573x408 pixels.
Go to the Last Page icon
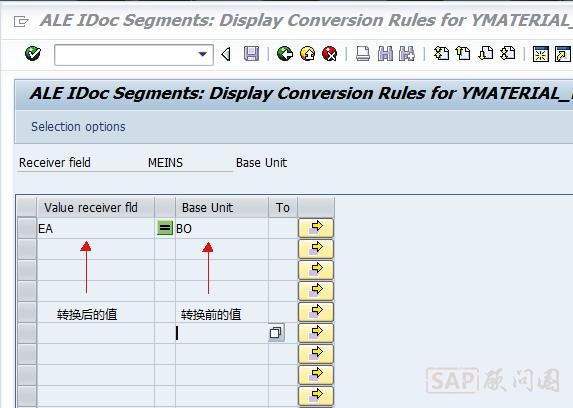coord(508,54)
